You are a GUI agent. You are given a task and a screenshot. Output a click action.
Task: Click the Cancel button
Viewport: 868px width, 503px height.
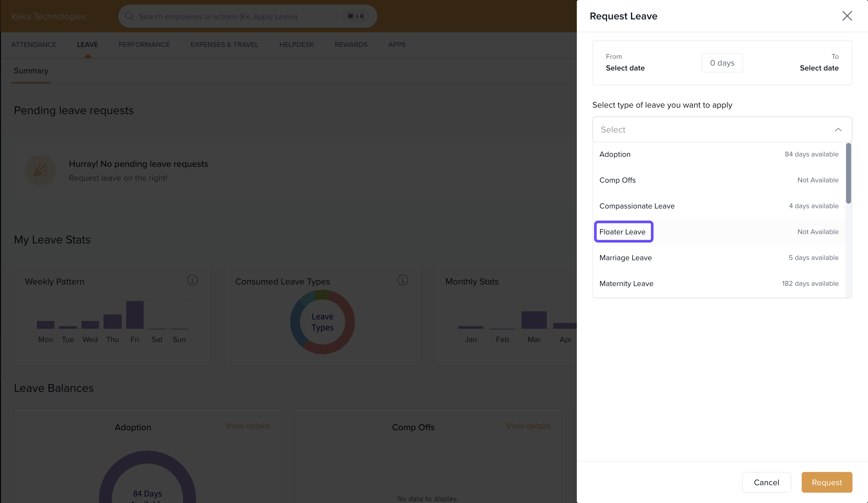tap(766, 482)
